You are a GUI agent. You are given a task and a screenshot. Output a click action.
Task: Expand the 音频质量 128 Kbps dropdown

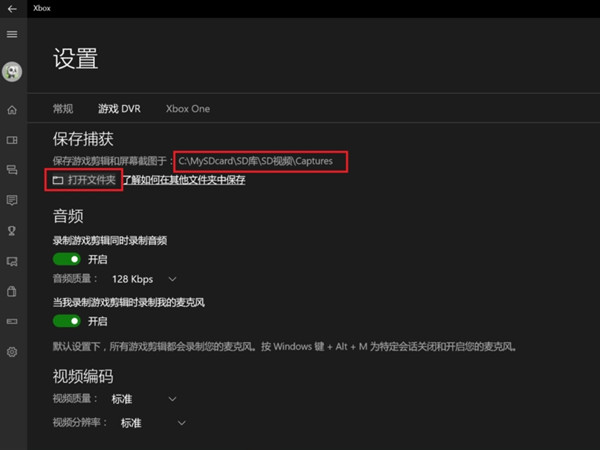(x=144, y=279)
